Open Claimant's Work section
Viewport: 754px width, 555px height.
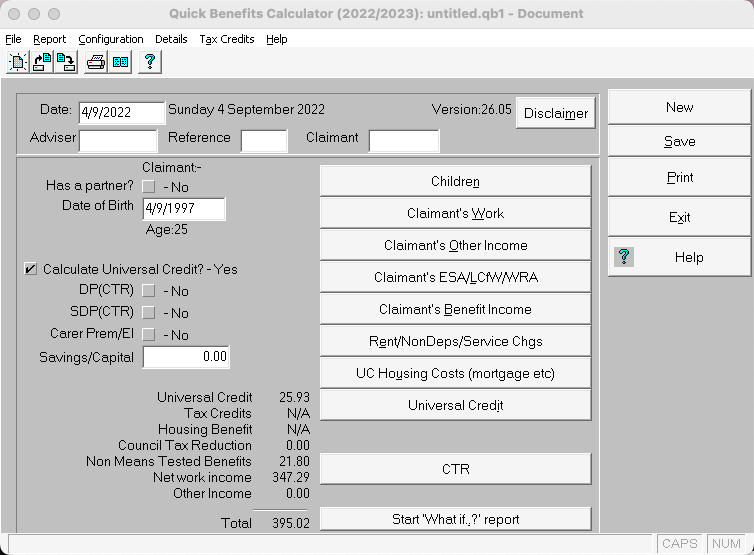(x=455, y=213)
